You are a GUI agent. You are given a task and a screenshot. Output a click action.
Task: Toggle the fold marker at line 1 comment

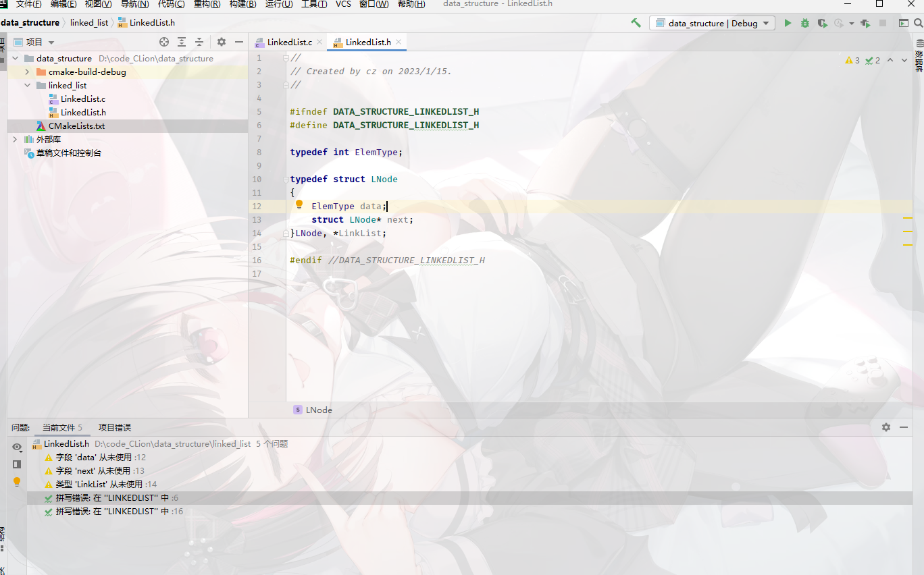(286, 58)
